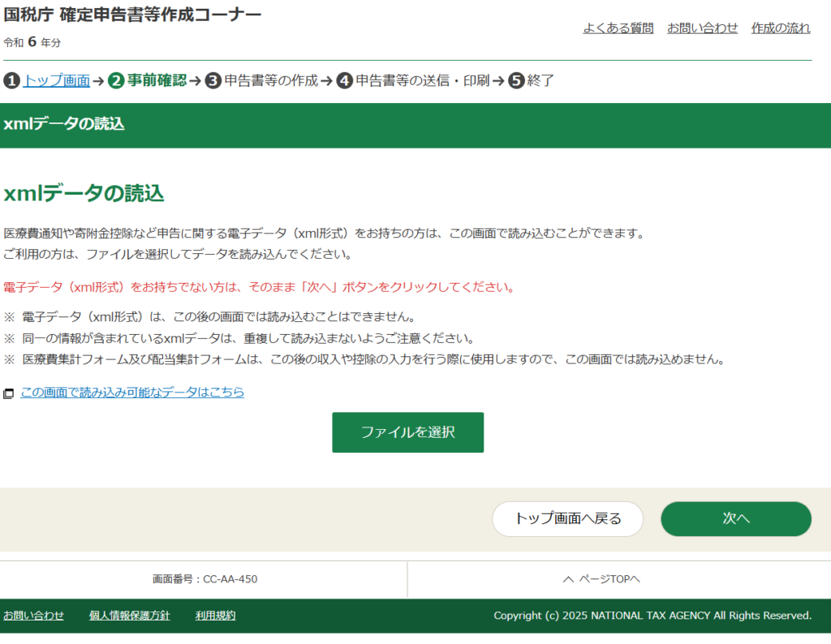
Task: Select the 申告書等の作成 step label
Action: click(271, 81)
